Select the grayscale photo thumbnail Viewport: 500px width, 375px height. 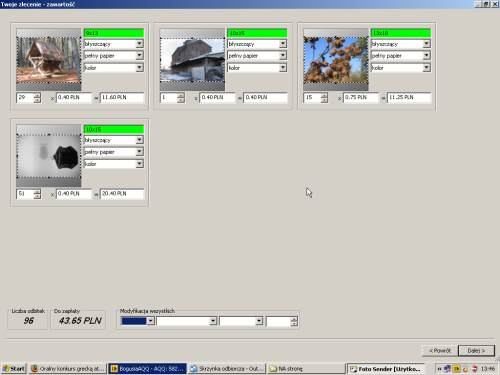click(49, 156)
